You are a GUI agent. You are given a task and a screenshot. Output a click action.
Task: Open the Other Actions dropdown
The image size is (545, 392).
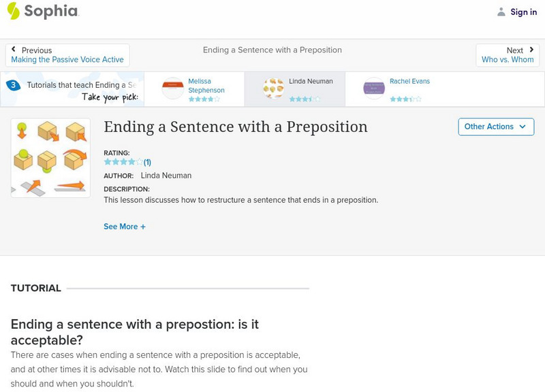click(495, 127)
